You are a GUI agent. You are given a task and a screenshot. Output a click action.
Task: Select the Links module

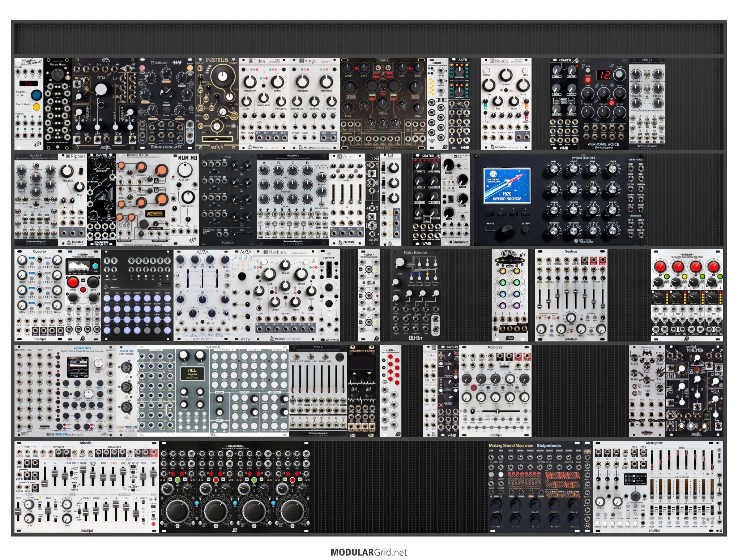click(430, 391)
